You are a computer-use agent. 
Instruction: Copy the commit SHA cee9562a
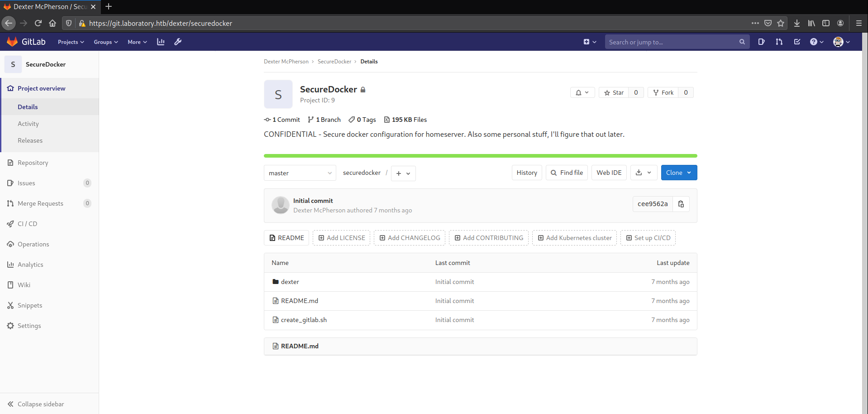coord(681,204)
